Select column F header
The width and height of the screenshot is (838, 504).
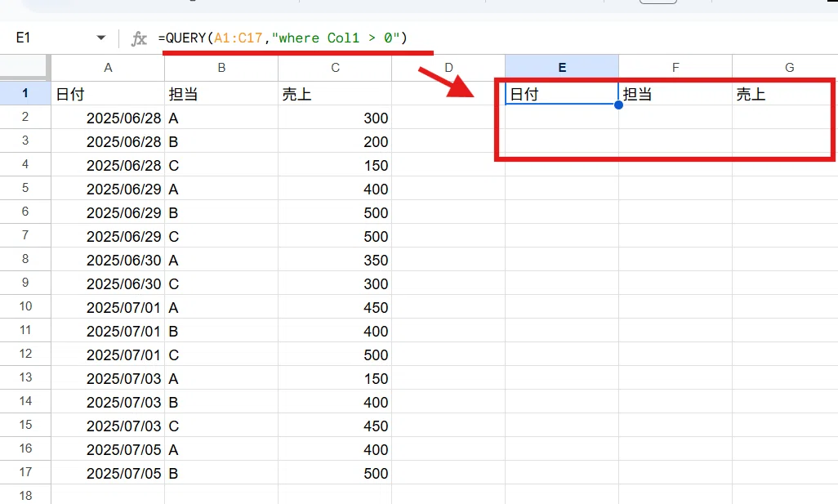pyautogui.click(x=675, y=68)
